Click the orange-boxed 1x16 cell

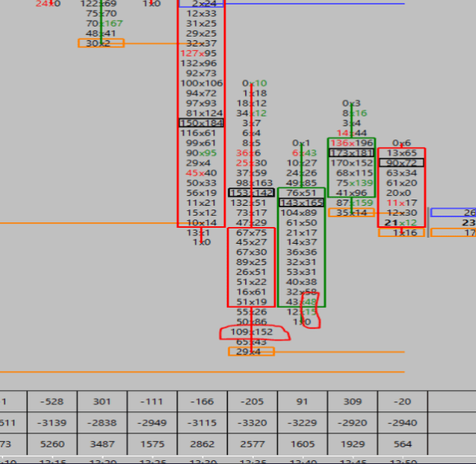pyautogui.click(x=401, y=232)
